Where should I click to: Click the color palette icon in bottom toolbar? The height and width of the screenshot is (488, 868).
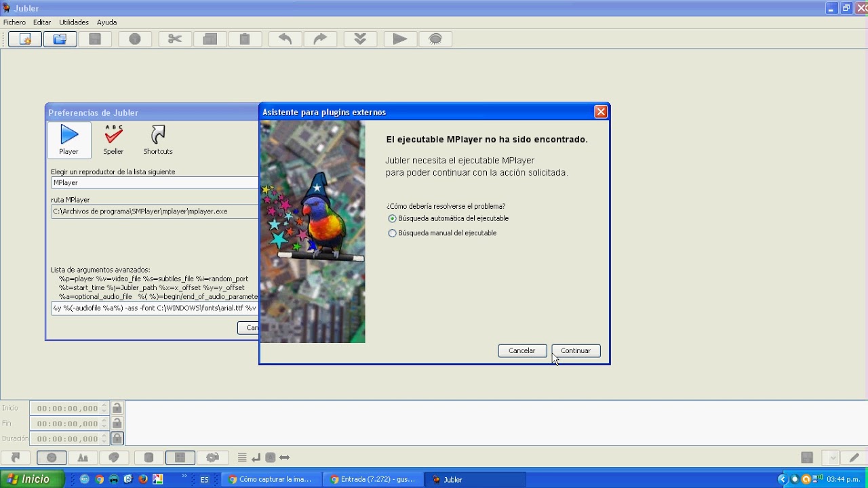tap(115, 457)
